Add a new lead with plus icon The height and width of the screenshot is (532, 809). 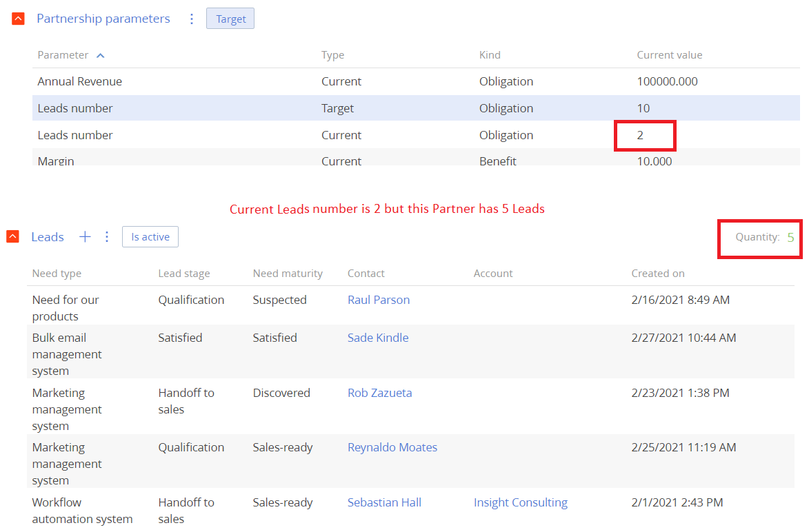pos(85,236)
